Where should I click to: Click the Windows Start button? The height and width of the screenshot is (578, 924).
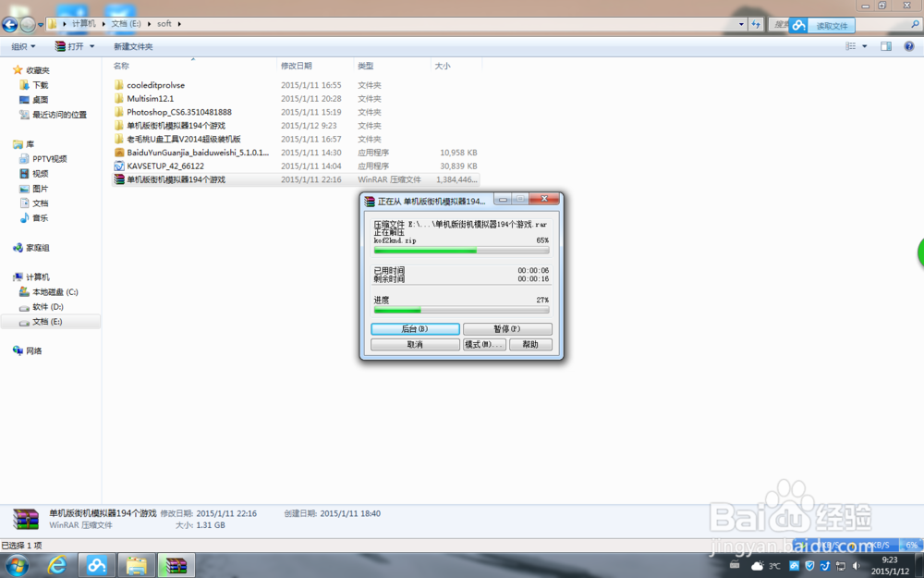tap(17, 566)
